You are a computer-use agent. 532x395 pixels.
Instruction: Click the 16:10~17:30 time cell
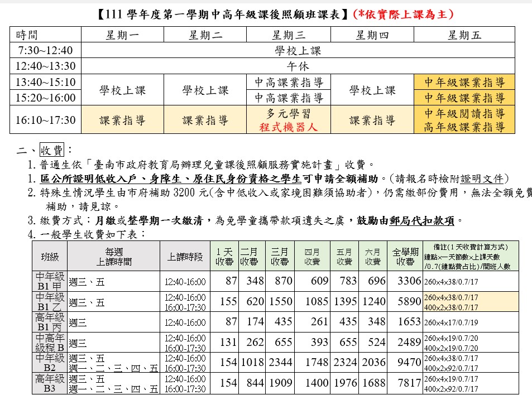45,120
